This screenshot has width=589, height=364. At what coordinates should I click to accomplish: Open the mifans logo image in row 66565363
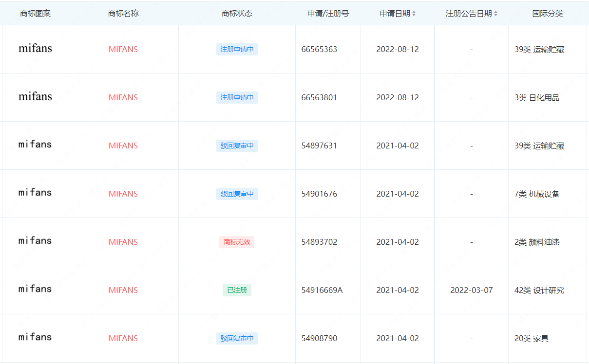pos(35,49)
